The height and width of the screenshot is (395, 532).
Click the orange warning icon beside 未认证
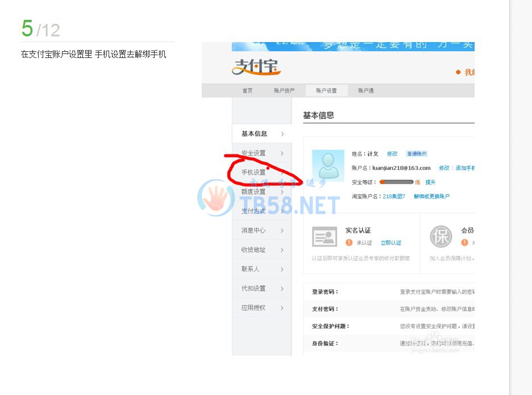[x=349, y=243]
